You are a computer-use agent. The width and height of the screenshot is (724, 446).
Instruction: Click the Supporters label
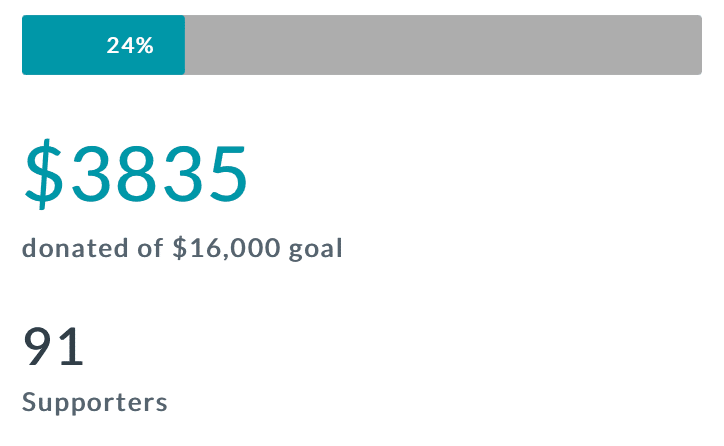[95, 403]
